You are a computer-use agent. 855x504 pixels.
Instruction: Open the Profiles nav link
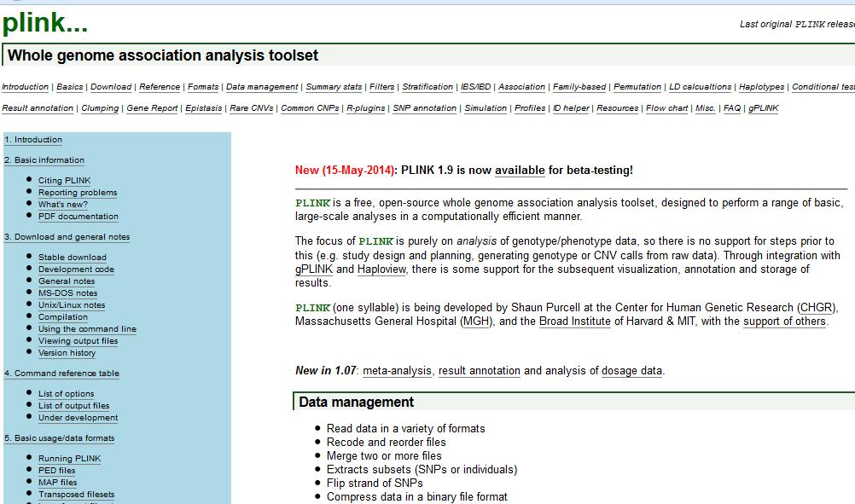pos(529,108)
